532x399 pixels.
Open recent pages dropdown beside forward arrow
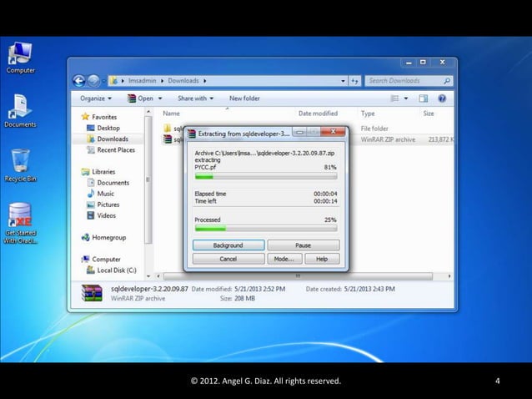[x=103, y=81]
